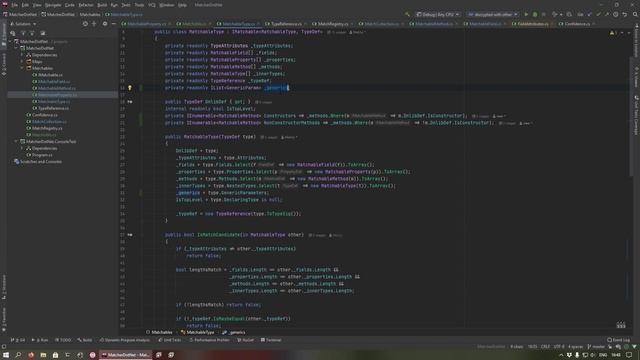
Task: Click the MatchableType breadcrumb at editor bottom
Action: point(198,333)
